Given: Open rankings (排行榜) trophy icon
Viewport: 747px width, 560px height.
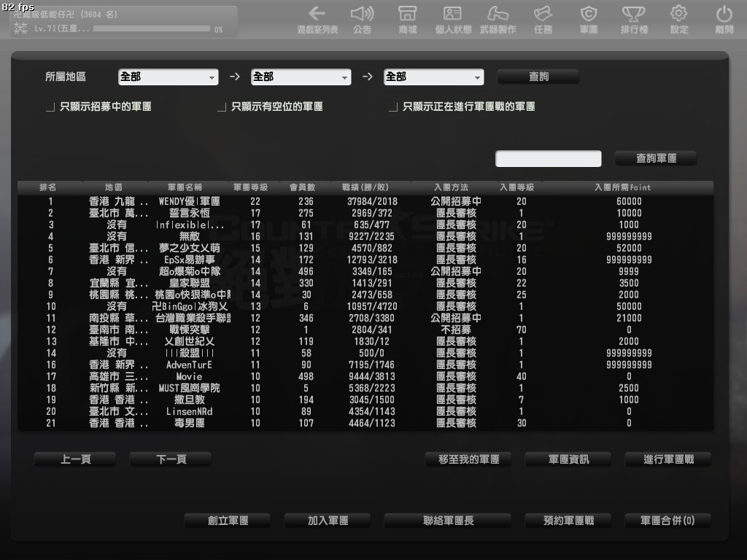Looking at the screenshot, I should pyautogui.click(x=634, y=19).
